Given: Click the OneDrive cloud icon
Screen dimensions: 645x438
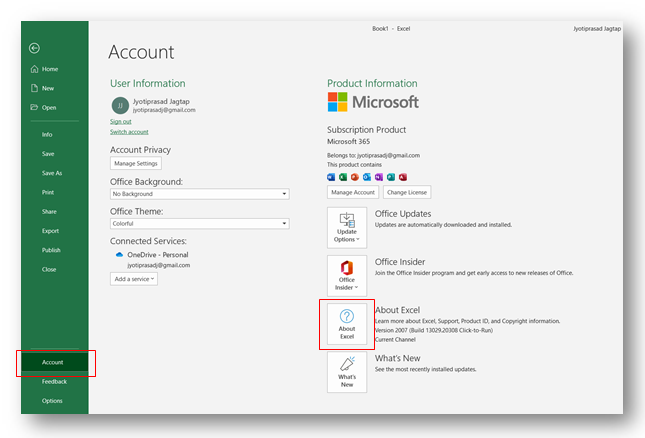Looking at the screenshot, I should coord(119,255).
